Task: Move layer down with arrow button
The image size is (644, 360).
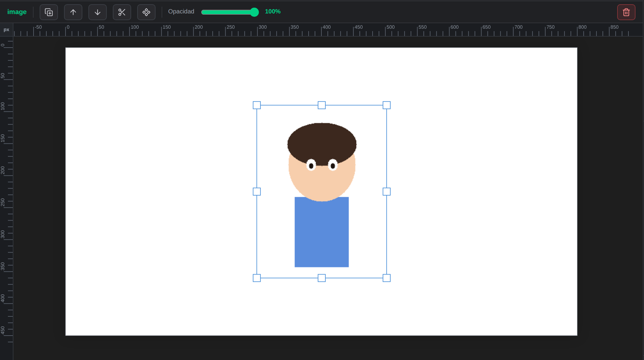Action: pos(98,12)
